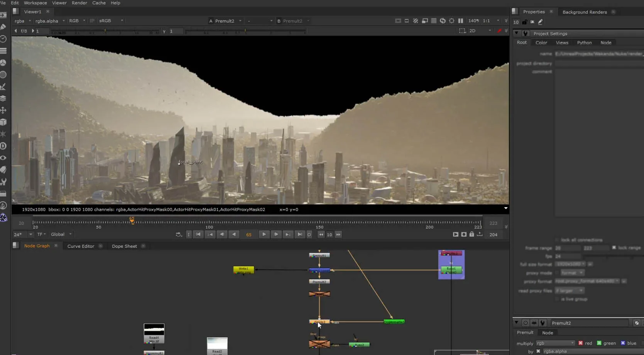Open the Python tab in Project Settings
Viewport: 644px width, 355px height.
(x=584, y=42)
